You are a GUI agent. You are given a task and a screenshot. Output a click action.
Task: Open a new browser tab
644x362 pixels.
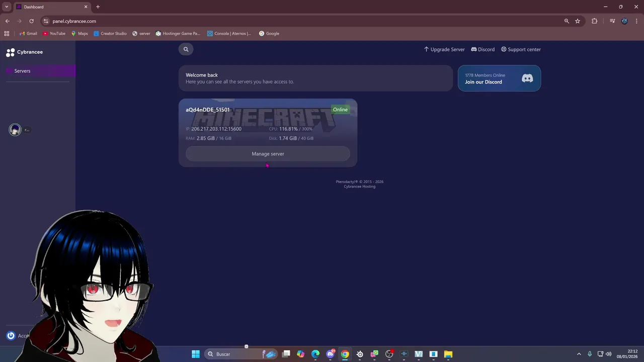tap(98, 7)
